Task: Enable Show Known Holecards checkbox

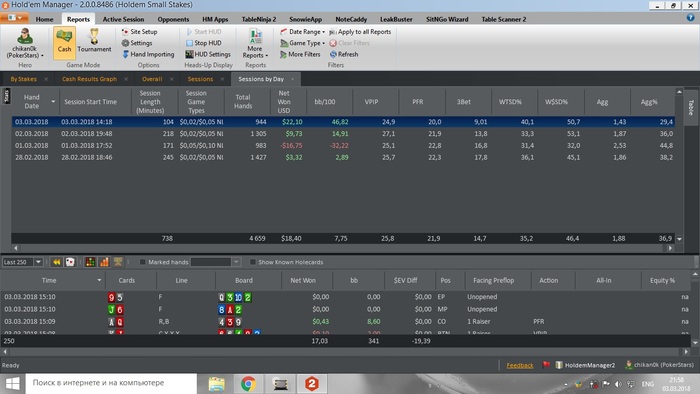Action: pos(253,262)
